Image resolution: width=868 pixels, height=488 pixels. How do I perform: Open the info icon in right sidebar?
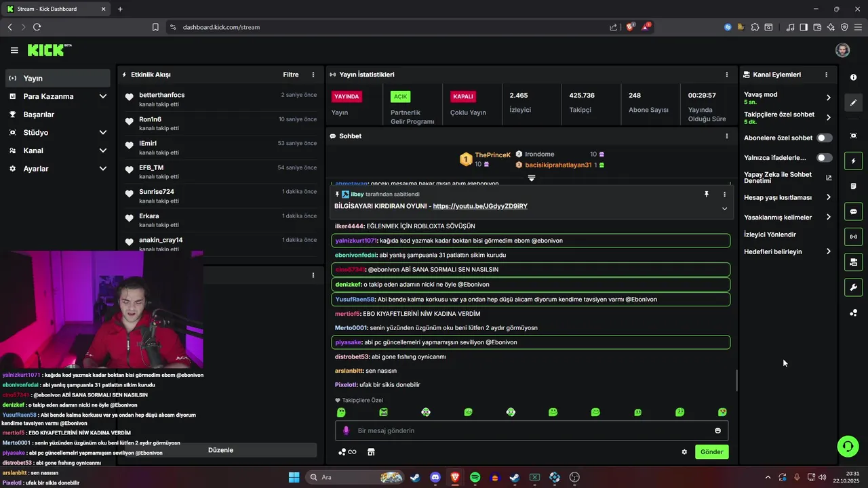pyautogui.click(x=853, y=77)
